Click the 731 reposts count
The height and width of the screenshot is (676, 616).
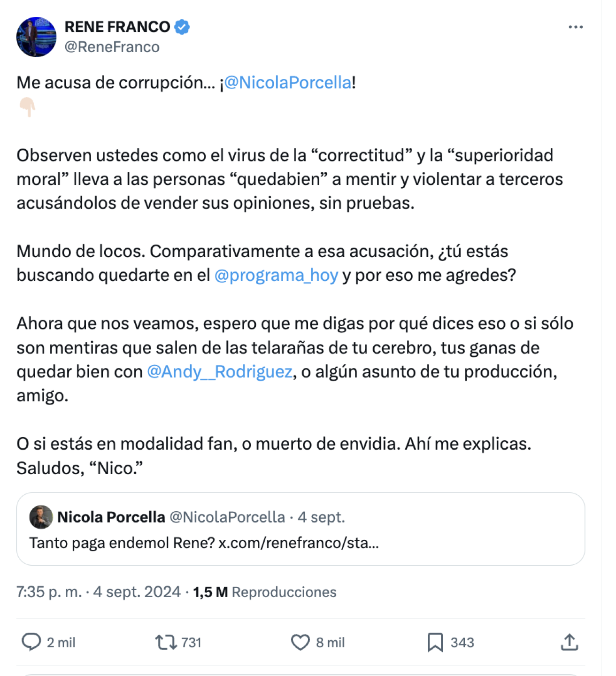click(191, 642)
